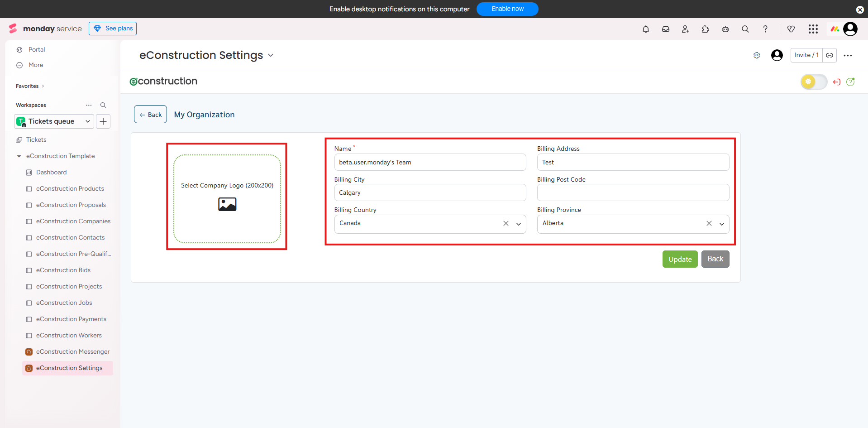Open the notifications bell icon
The width and height of the screenshot is (868, 428).
646,29
